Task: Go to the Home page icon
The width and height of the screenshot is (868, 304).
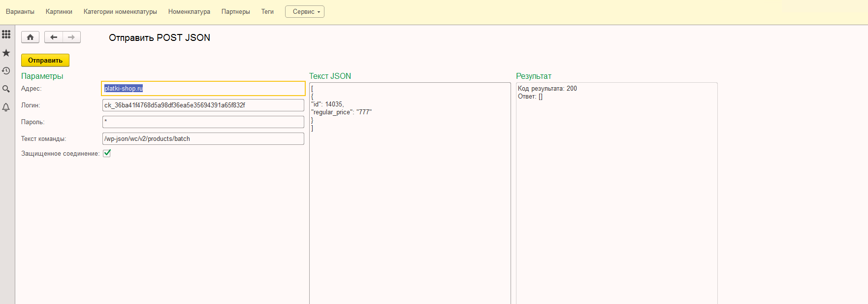Action: [x=30, y=37]
